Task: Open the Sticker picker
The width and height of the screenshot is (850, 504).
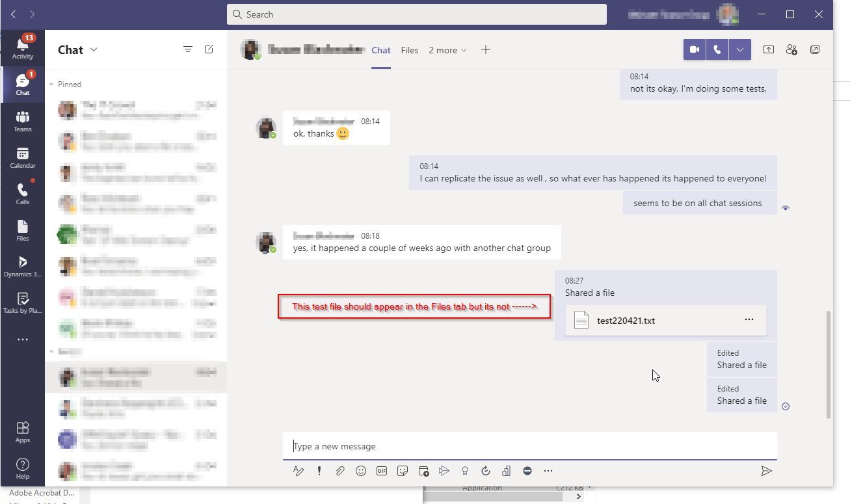Action: pos(403,470)
